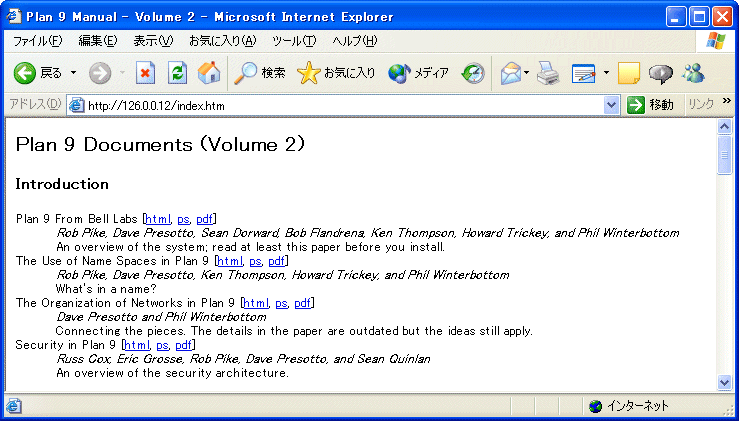
Task: Open the 検索 search pane
Action: coord(259,73)
